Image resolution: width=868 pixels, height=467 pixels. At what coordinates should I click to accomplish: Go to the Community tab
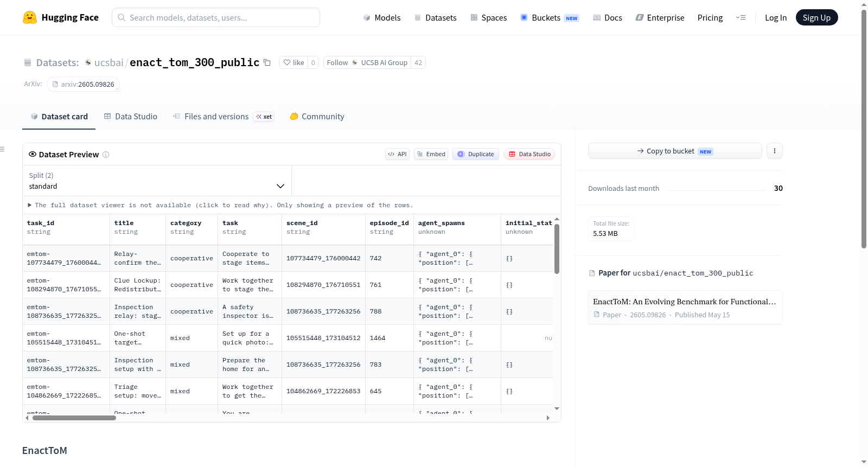click(x=317, y=117)
